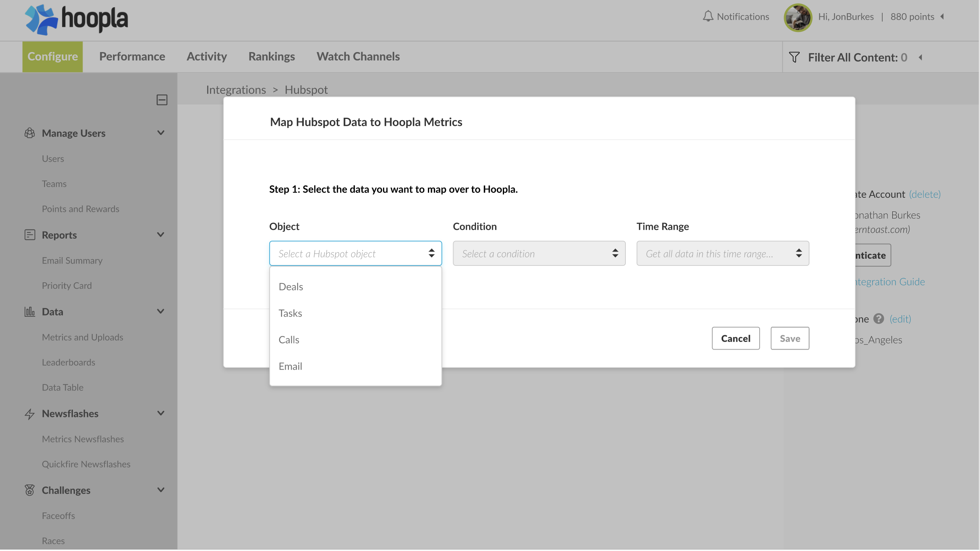Choose Deals from the object list
Screen dimensions: 980x551
coord(291,287)
